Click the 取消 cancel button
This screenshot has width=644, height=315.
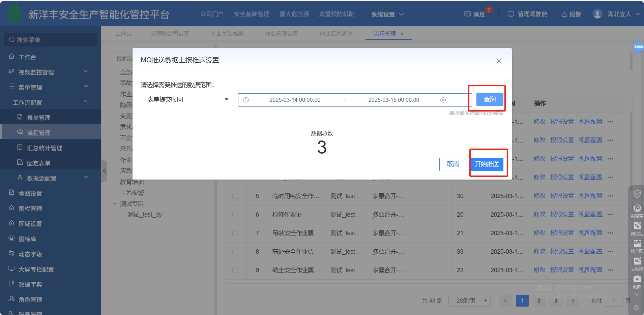[x=452, y=164]
